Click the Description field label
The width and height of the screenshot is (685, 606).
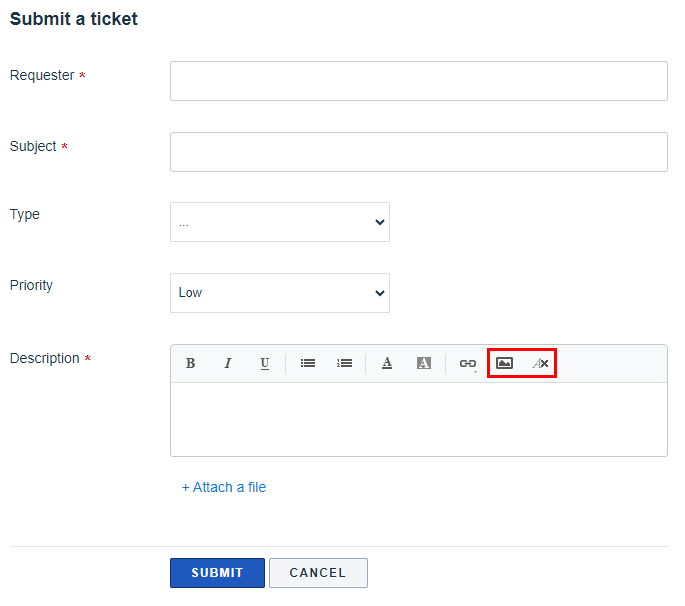click(x=45, y=358)
